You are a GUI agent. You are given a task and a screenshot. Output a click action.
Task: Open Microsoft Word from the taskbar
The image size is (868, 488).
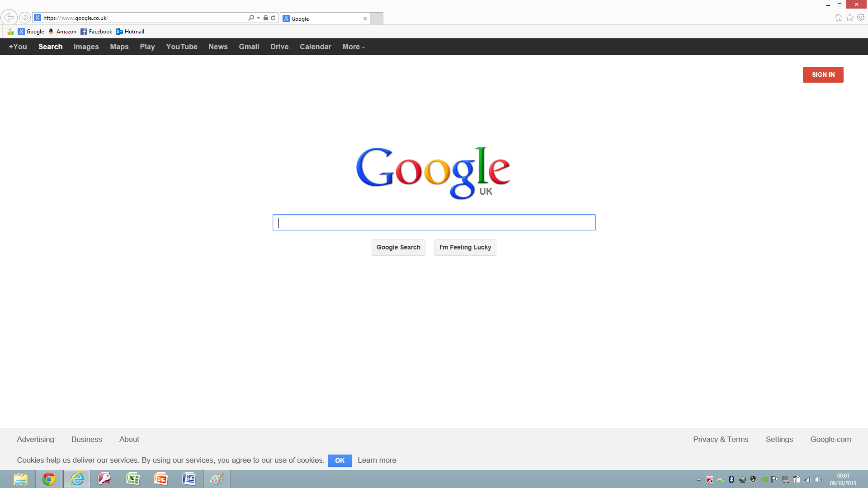click(189, 479)
